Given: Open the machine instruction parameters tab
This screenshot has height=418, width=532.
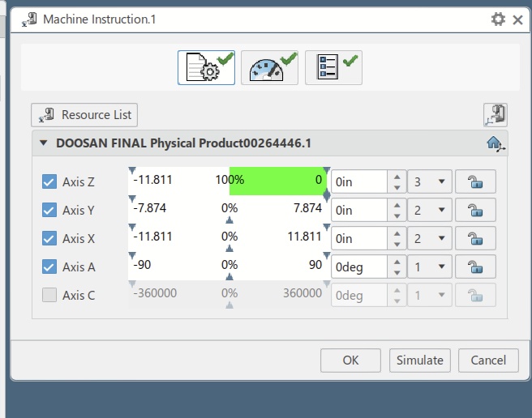Looking at the screenshot, I should click(x=206, y=67).
